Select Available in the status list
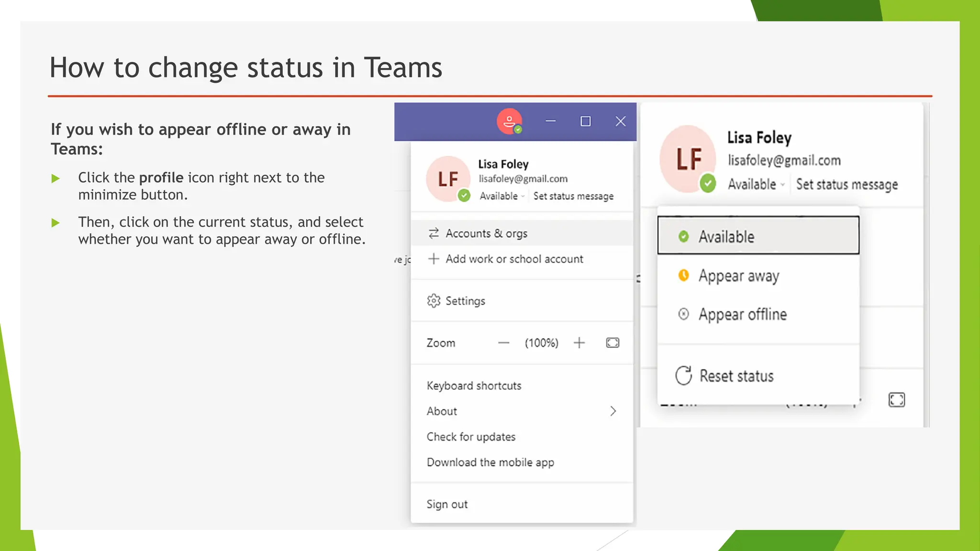 coord(758,235)
